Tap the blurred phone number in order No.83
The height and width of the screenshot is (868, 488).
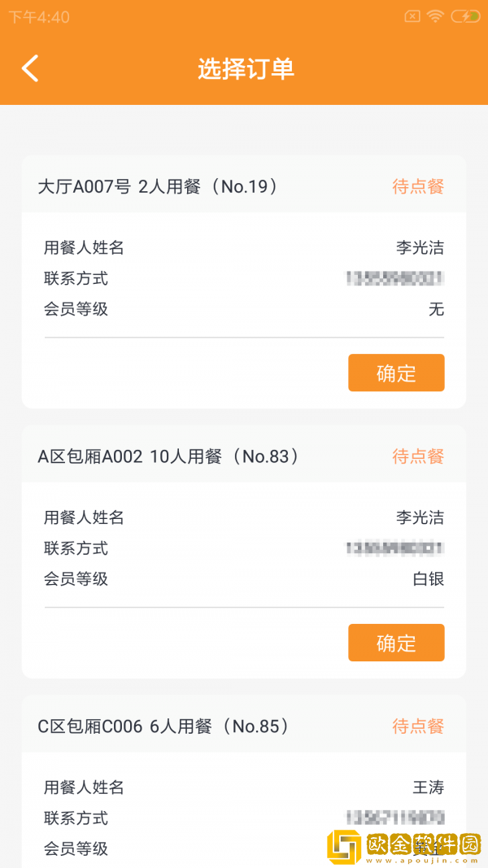click(x=395, y=548)
